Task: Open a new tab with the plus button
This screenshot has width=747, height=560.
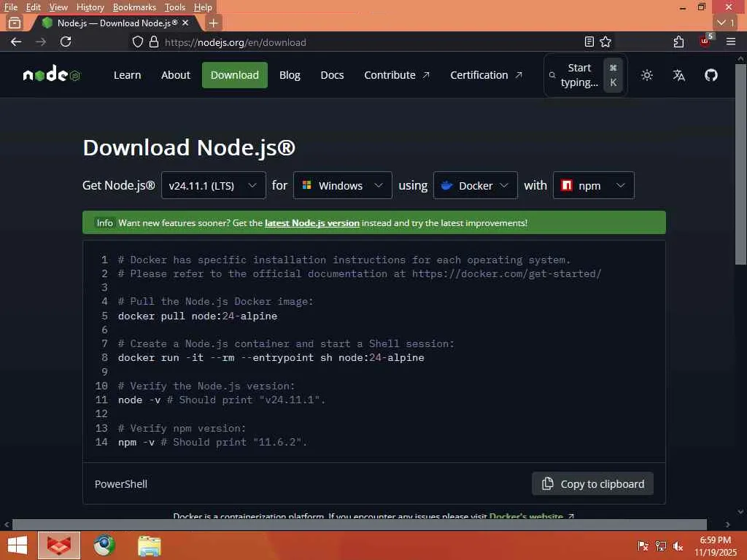Action: (x=214, y=23)
